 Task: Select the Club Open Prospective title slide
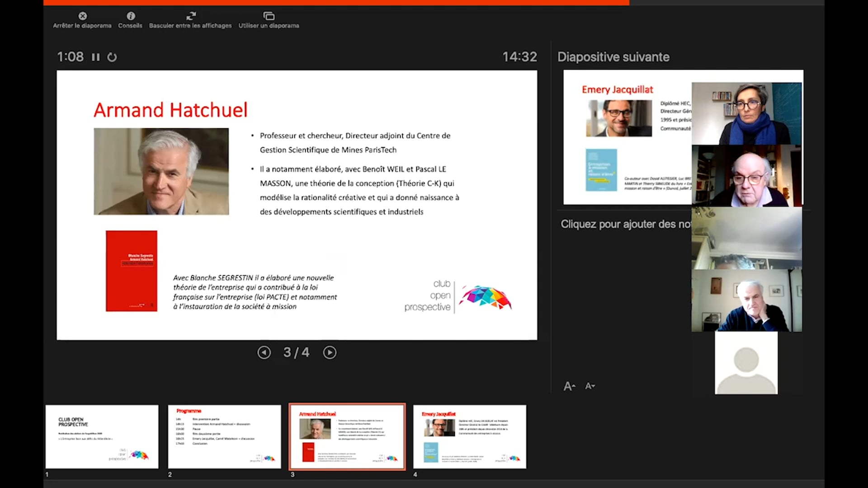[x=102, y=436]
